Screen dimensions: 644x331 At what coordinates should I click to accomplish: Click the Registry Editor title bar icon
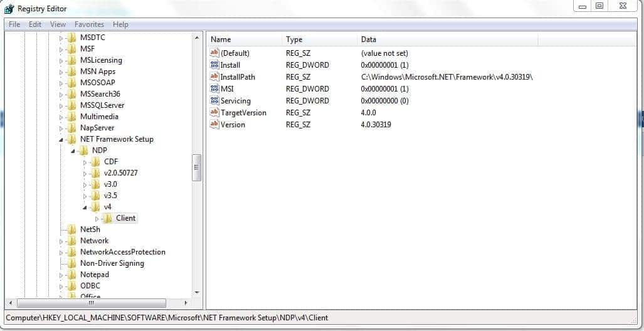[9, 9]
